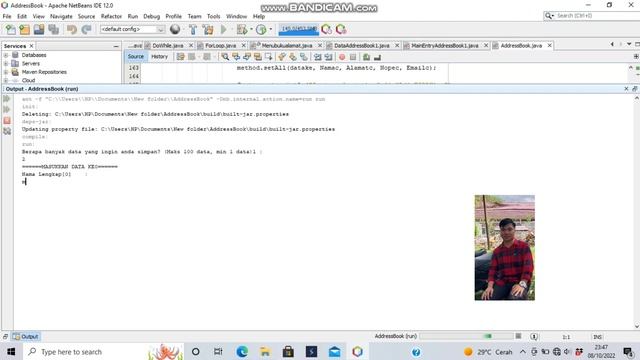Click the Shift Line Left icon

click(x=318, y=57)
